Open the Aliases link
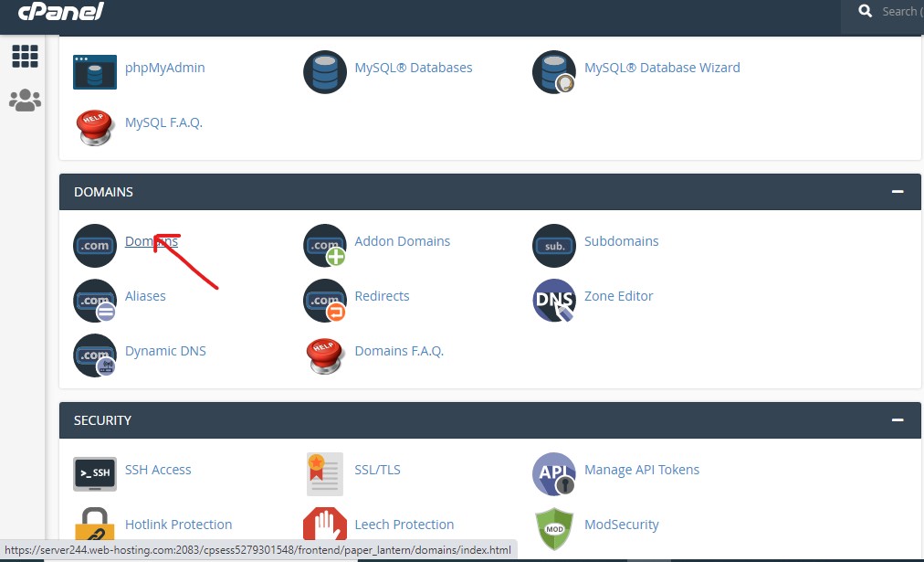This screenshot has height=562, width=924. (x=145, y=296)
